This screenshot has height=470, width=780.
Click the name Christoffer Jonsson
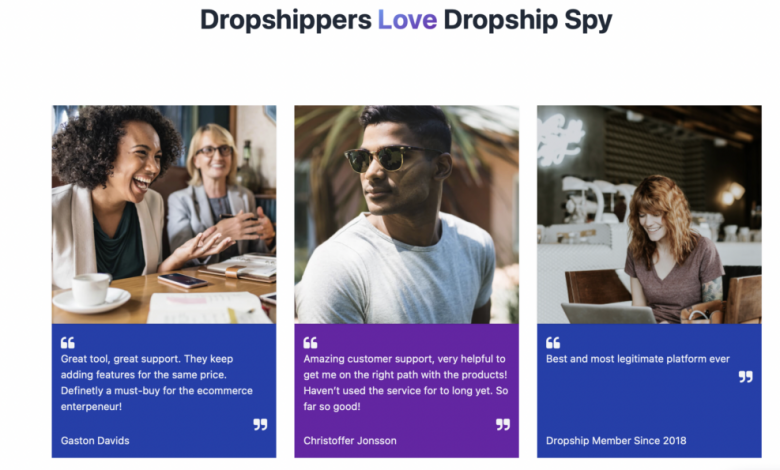coord(350,441)
